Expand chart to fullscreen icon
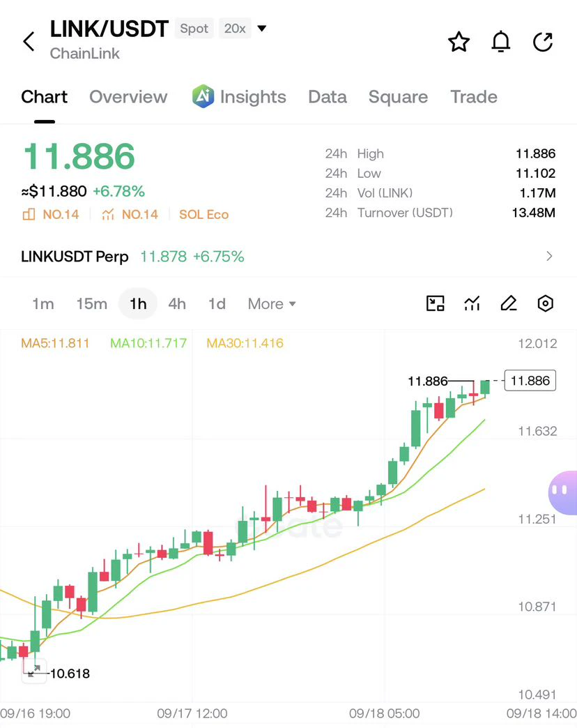Viewport: 577px width, 728px height. (34, 670)
